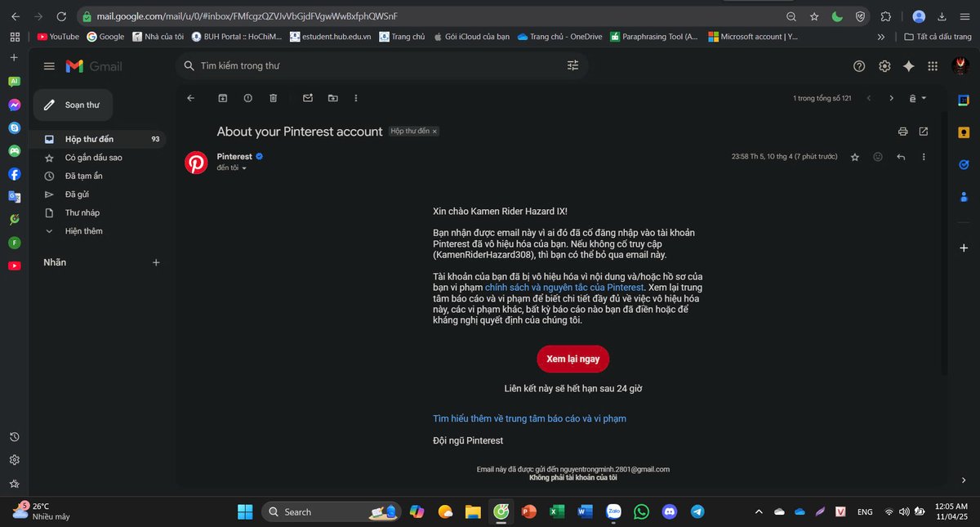Archive this email with the archive icon
The image size is (980, 527).
[222, 98]
